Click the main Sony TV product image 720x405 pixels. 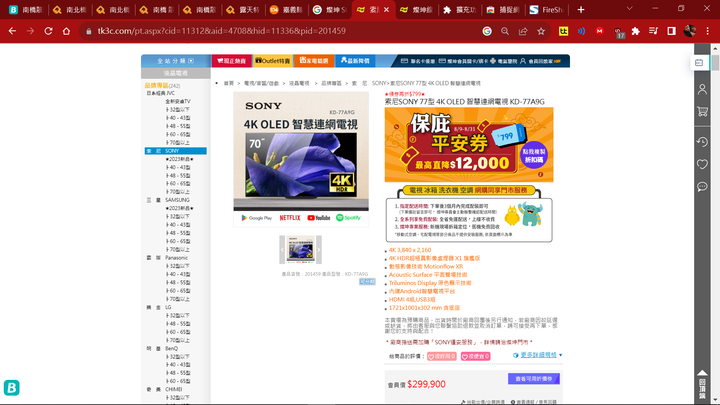[x=301, y=158]
